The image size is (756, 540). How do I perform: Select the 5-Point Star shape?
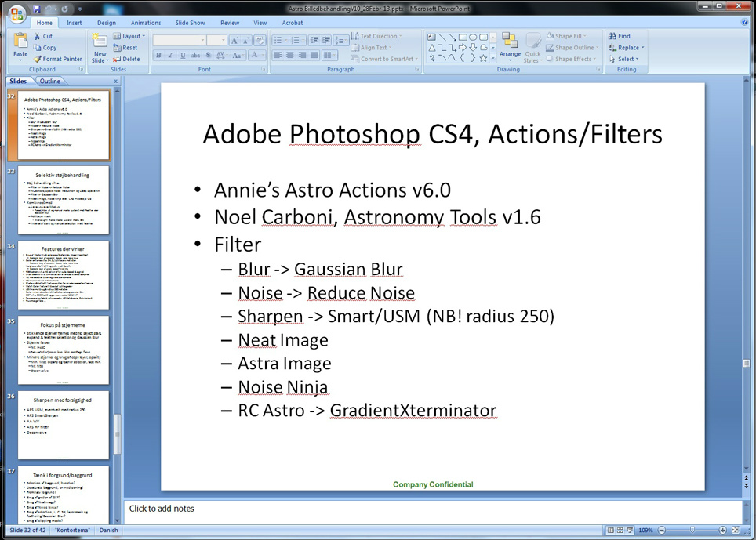(x=483, y=58)
